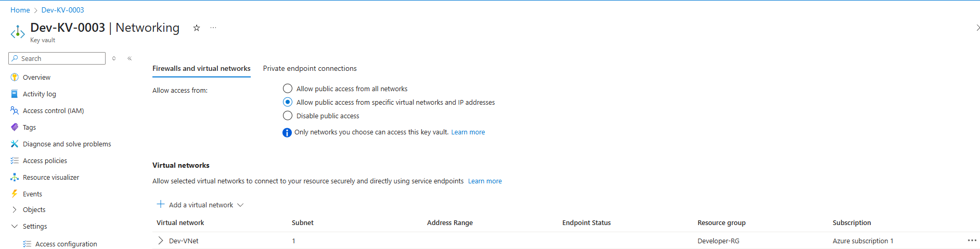Favorite this page with the star icon
Viewport: 980px width, 249px height.
(x=197, y=28)
